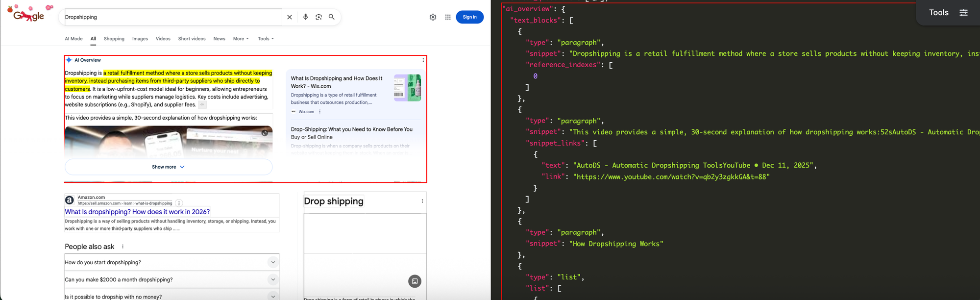Viewport: 980px width, 300px height.
Task: Open the More search filters dropdown
Action: pos(241,39)
